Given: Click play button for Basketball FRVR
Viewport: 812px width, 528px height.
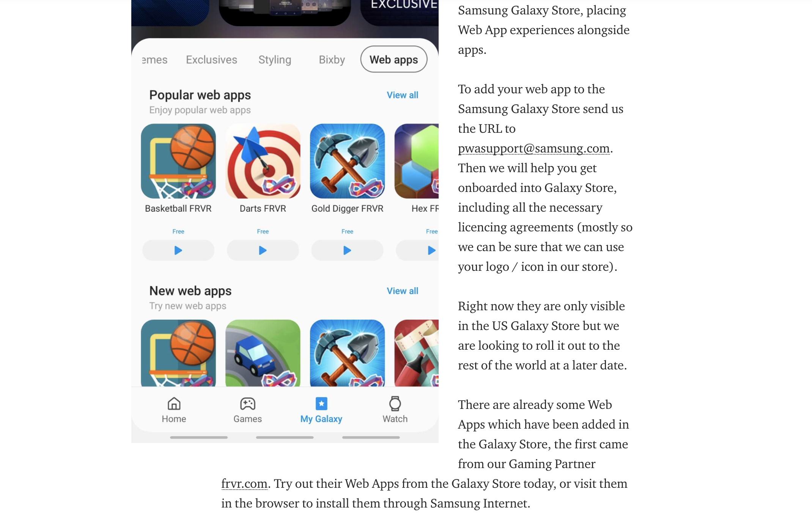Looking at the screenshot, I should (178, 249).
